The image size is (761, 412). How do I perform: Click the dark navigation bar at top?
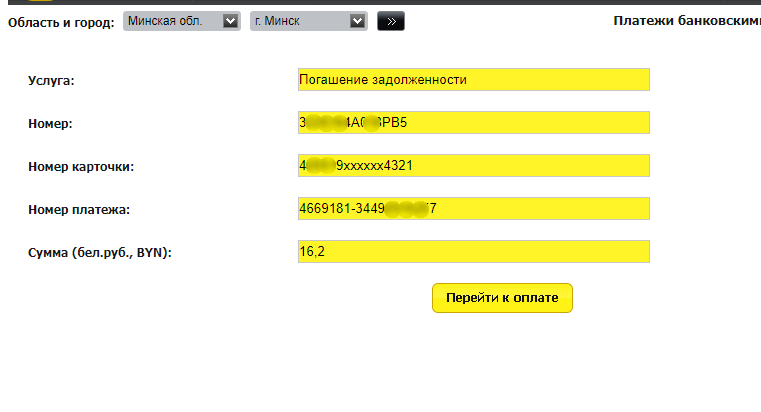pos(384,2)
